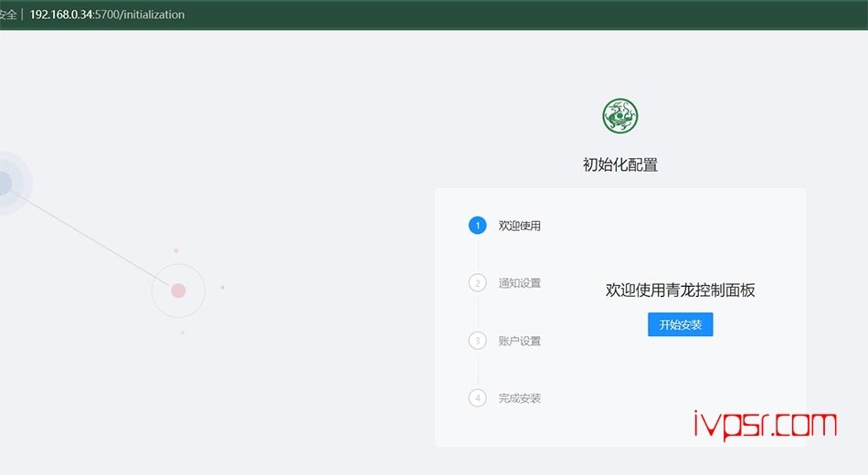Click the browser address bar URL

(107, 15)
